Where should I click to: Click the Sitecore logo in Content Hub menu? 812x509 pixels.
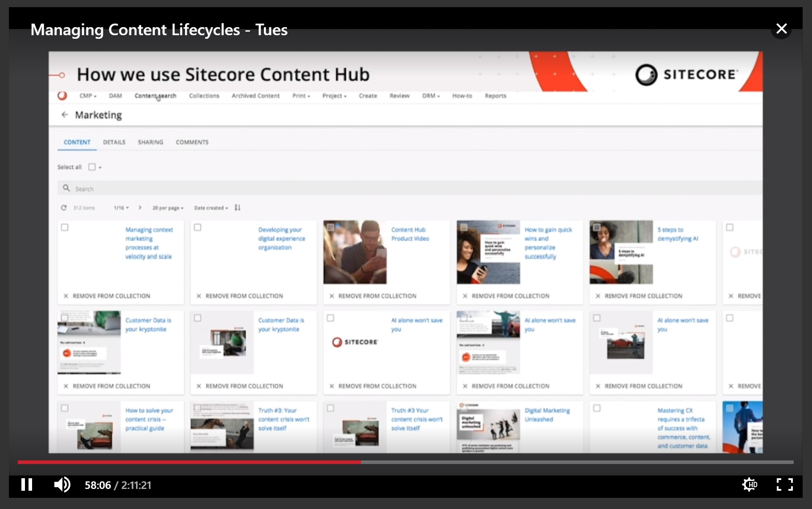pos(62,95)
